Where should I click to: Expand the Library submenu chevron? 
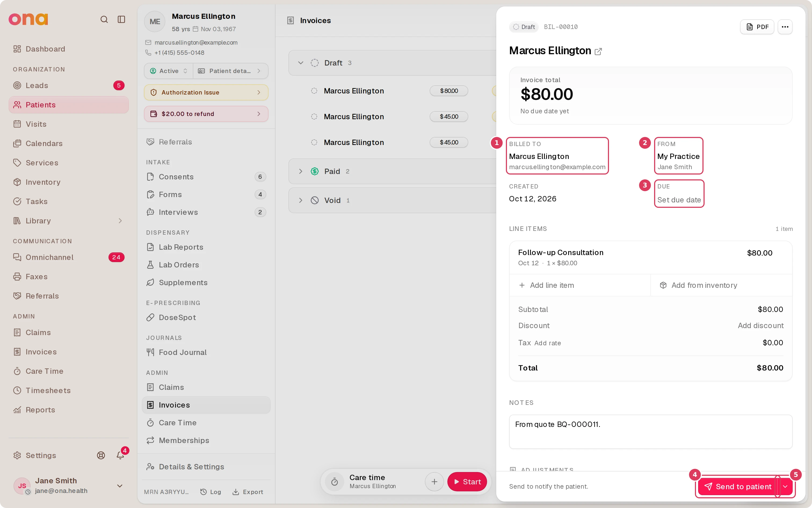[x=120, y=221]
